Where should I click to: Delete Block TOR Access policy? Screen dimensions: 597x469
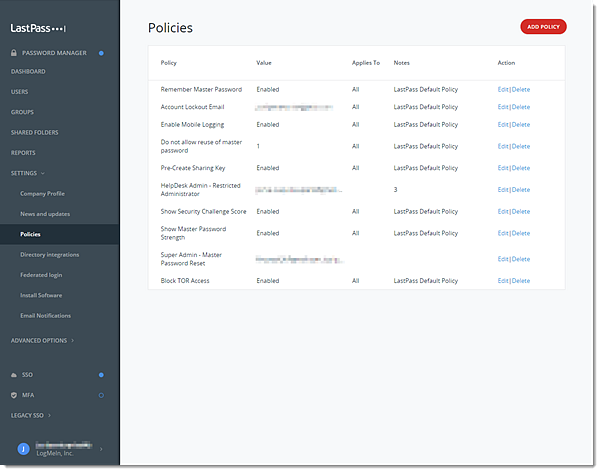click(521, 281)
